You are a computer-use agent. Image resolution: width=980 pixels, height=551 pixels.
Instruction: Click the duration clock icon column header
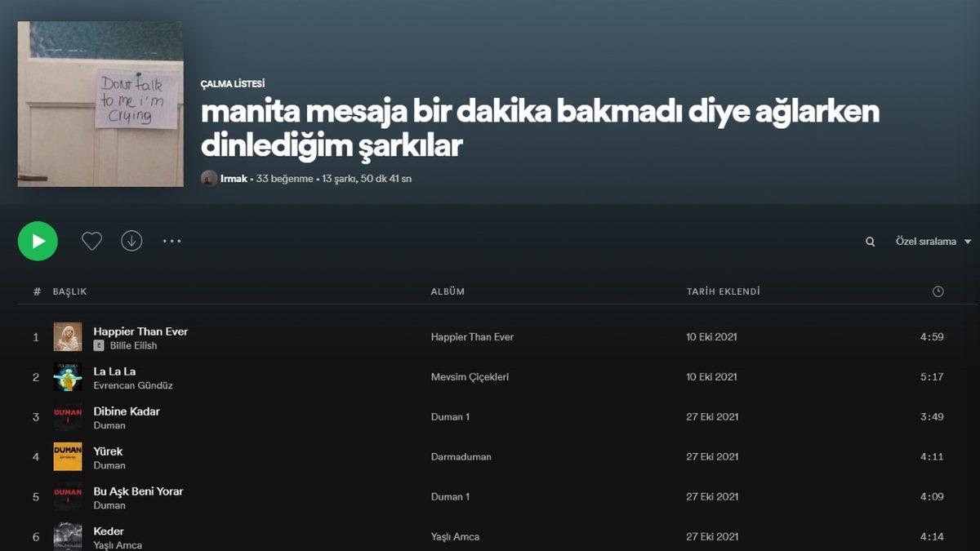[x=938, y=291]
